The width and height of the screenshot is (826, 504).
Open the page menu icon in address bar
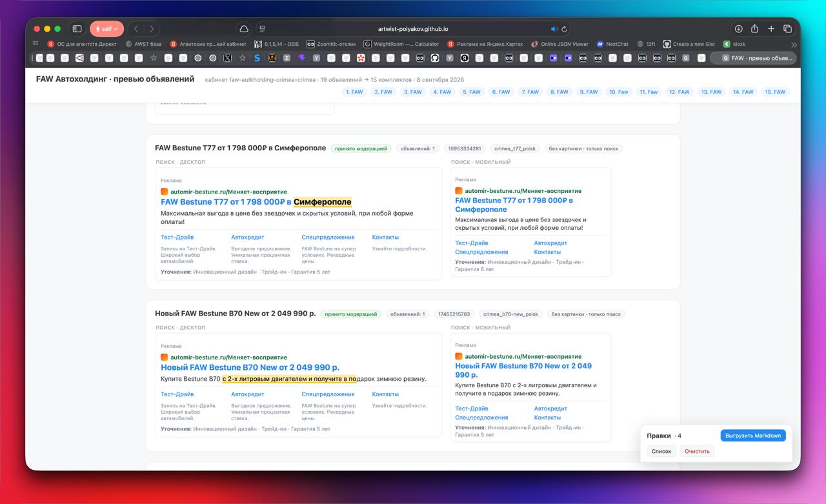[262, 29]
